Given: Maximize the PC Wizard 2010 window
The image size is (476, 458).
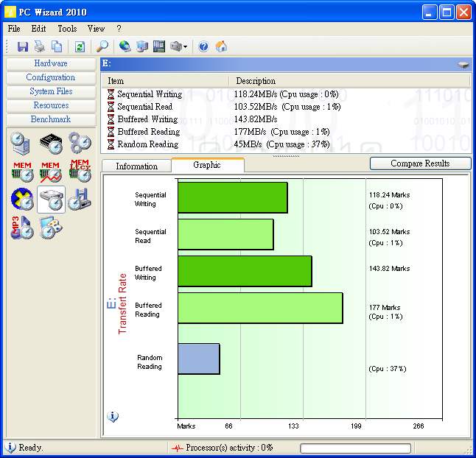Looking at the screenshot, I should click(447, 13).
